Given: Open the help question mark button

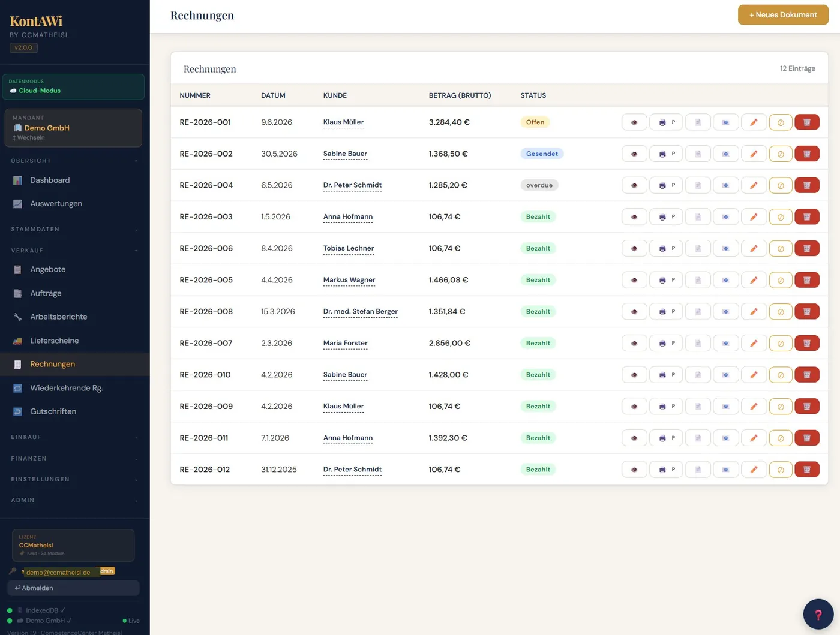Looking at the screenshot, I should tap(818, 614).
